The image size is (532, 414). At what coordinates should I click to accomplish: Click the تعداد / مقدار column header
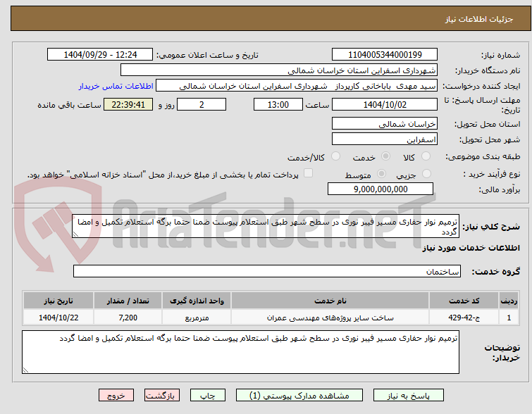128,301
